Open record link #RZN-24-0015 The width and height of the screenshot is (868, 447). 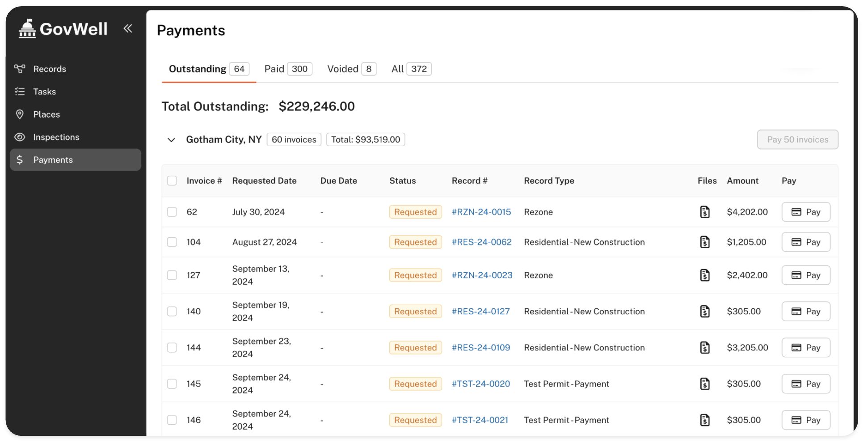coord(481,212)
